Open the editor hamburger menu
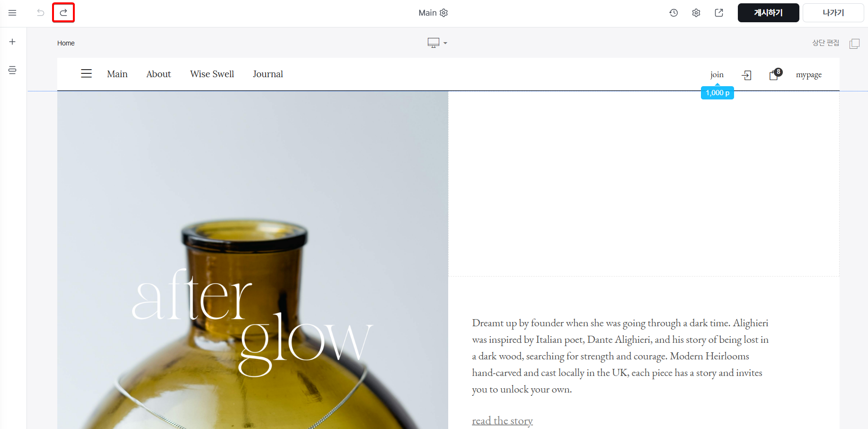 [x=12, y=13]
